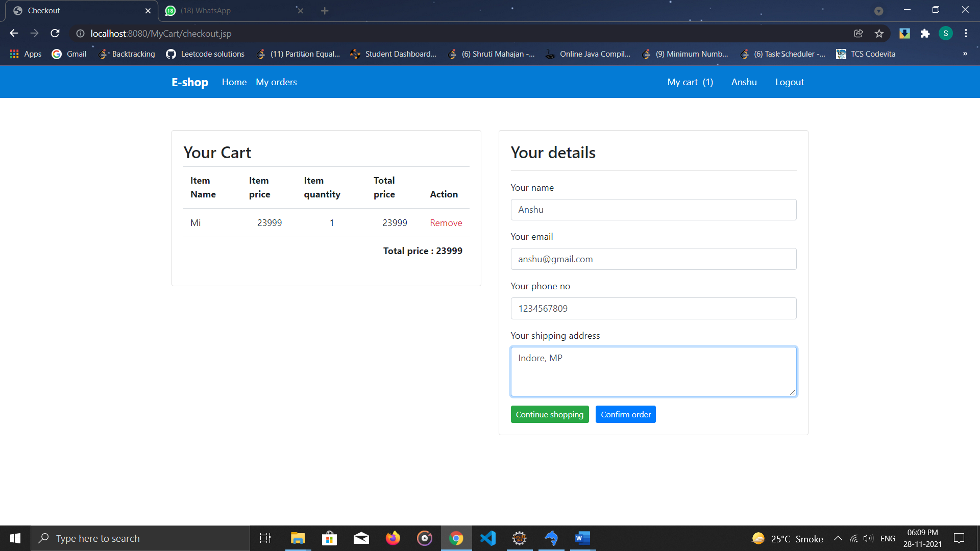Open Microsoft Store from taskbar
Image resolution: width=980 pixels, height=551 pixels.
coord(330,538)
